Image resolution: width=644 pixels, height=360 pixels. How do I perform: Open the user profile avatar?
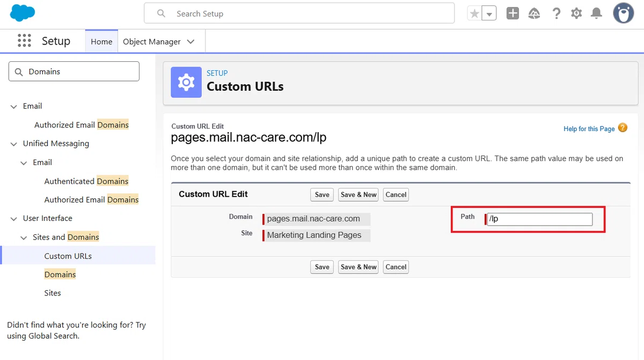(x=624, y=13)
